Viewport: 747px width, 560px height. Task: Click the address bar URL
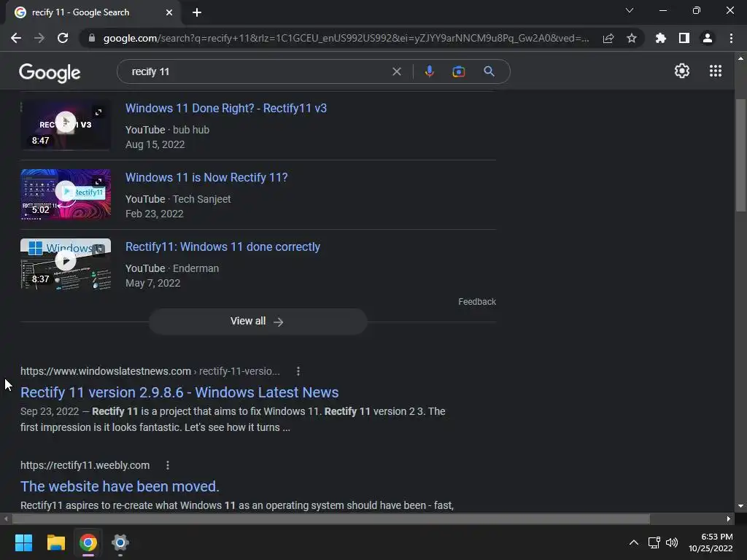click(346, 38)
